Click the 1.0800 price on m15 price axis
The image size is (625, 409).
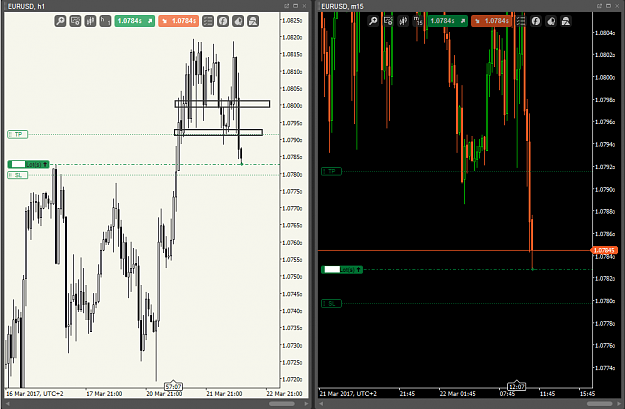(605, 77)
